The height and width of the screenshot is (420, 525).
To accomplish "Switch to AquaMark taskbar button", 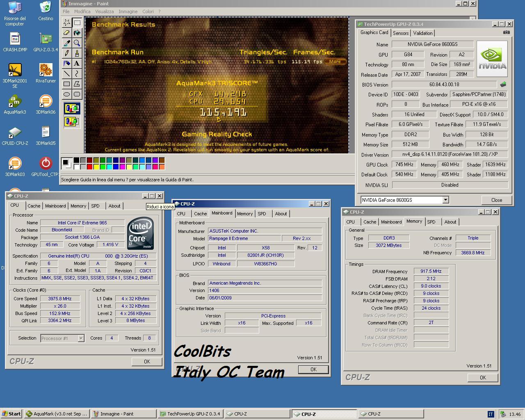I will point(57,414).
